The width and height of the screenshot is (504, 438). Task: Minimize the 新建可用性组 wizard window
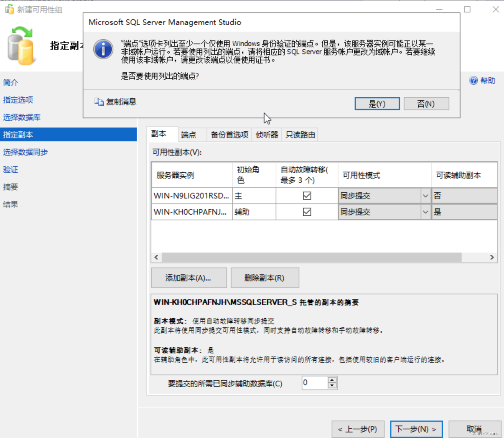click(x=439, y=9)
